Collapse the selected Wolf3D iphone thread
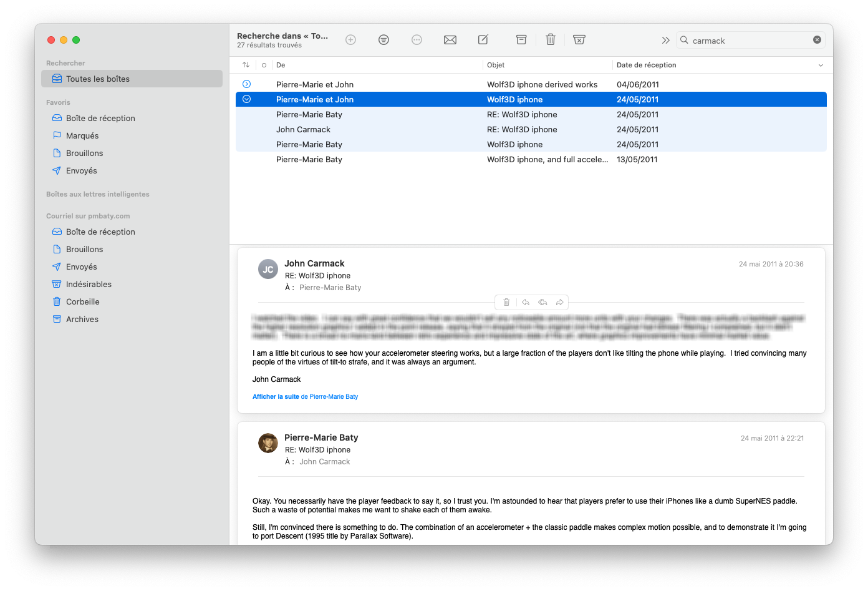 (x=247, y=99)
